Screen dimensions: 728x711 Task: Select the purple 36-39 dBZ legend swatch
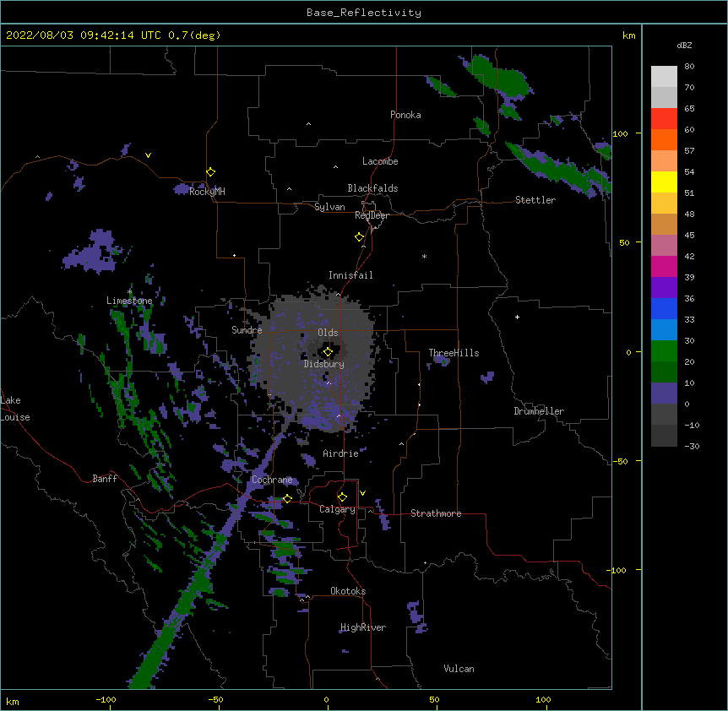664,288
